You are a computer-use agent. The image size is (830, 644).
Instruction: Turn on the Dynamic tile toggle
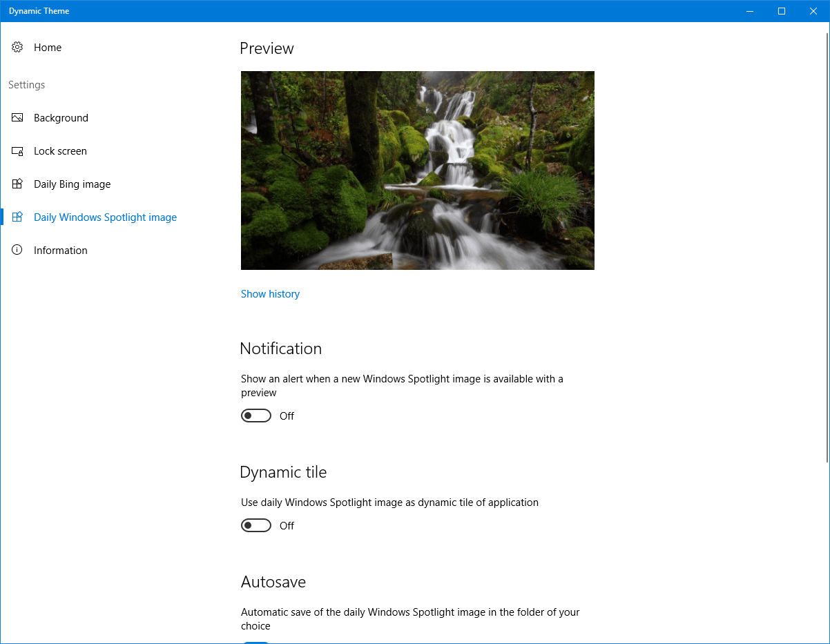(x=256, y=525)
